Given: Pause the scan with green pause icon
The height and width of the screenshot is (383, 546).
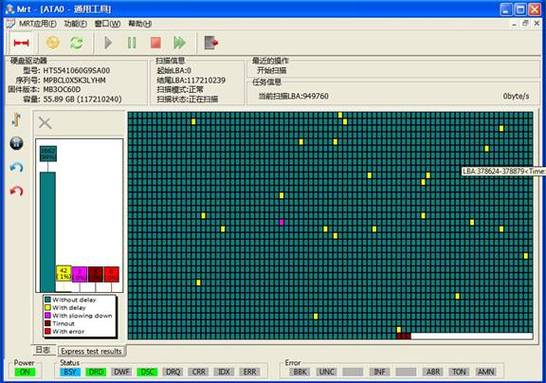Looking at the screenshot, I should (132, 43).
